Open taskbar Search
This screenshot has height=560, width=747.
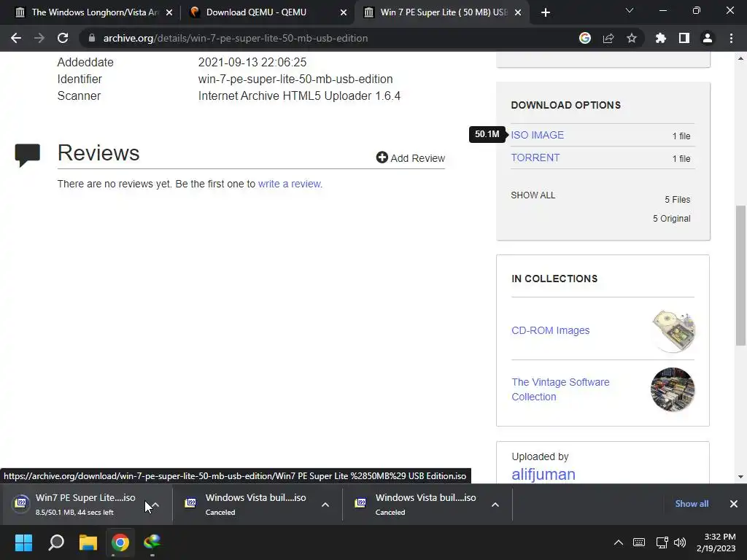pyautogui.click(x=56, y=542)
